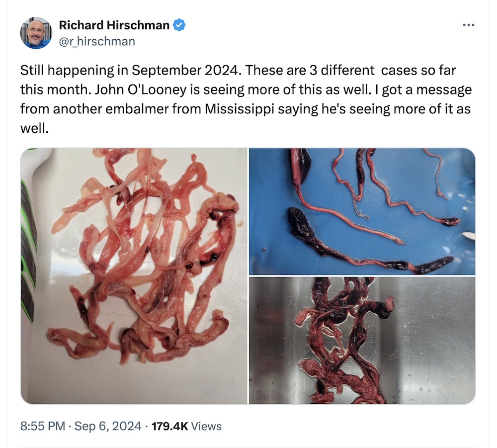Open the three-dots more options menu
497x448 pixels.
point(469,25)
